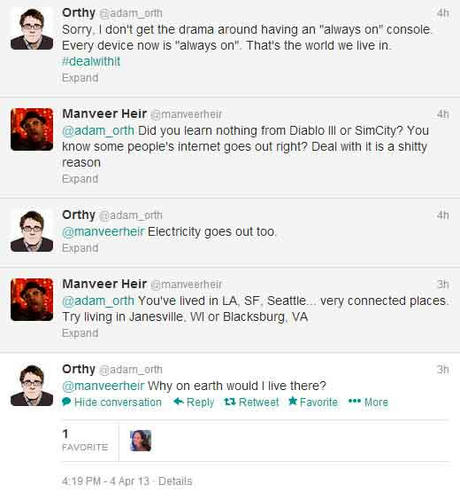460x500 pixels.
Task: Open Orthy's avatar on the first tweet
Action: click(x=32, y=29)
